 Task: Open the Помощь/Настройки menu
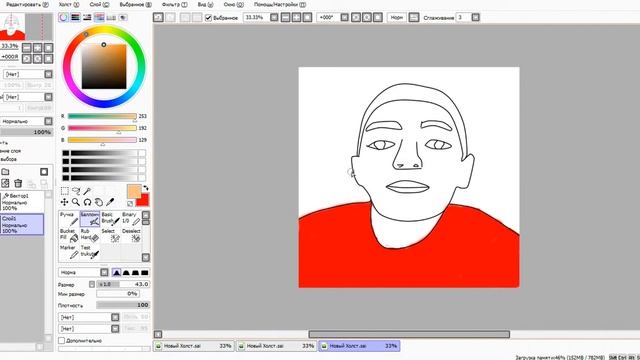[280, 4]
